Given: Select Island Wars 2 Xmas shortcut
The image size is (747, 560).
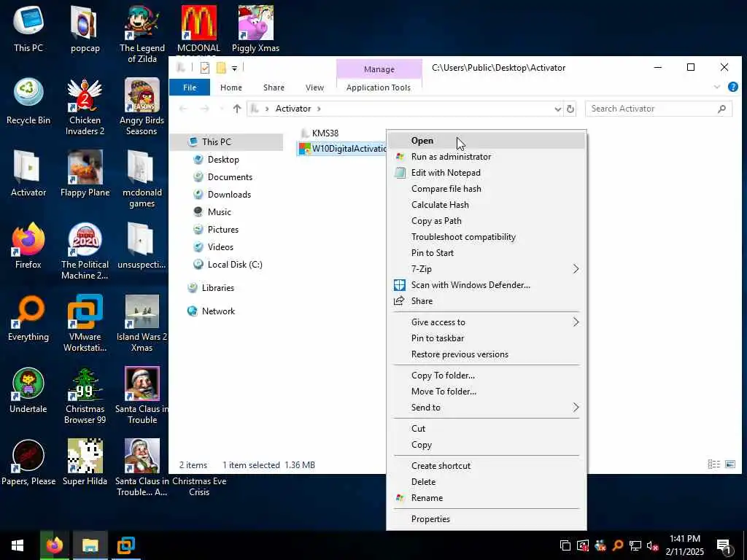Looking at the screenshot, I should pyautogui.click(x=142, y=323).
